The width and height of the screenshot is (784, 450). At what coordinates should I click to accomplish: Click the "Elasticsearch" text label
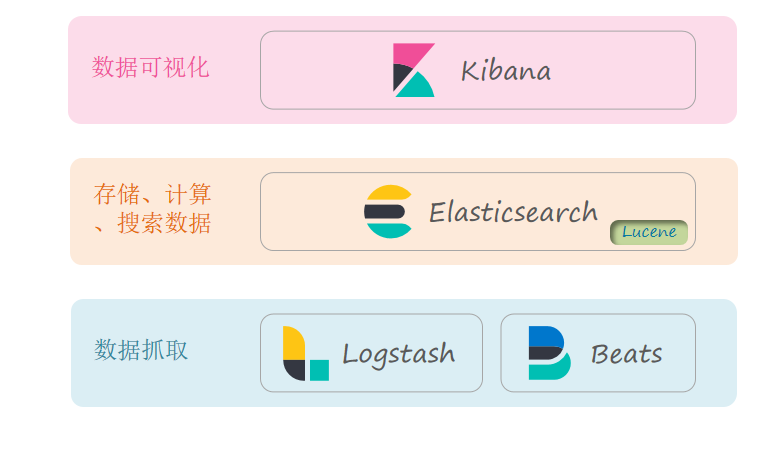coord(513,212)
